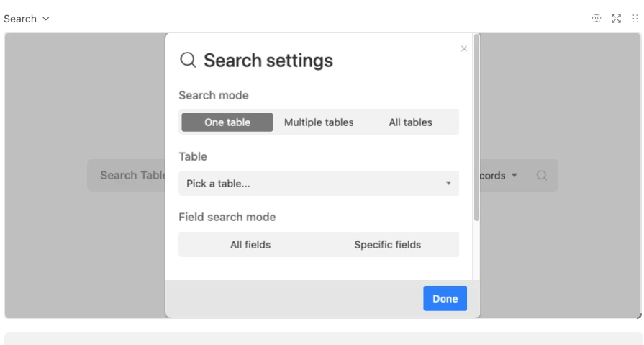Viewport: 644px width, 345px height.
Task: Open the records dropdown behind the dialog
Action: [499, 175]
